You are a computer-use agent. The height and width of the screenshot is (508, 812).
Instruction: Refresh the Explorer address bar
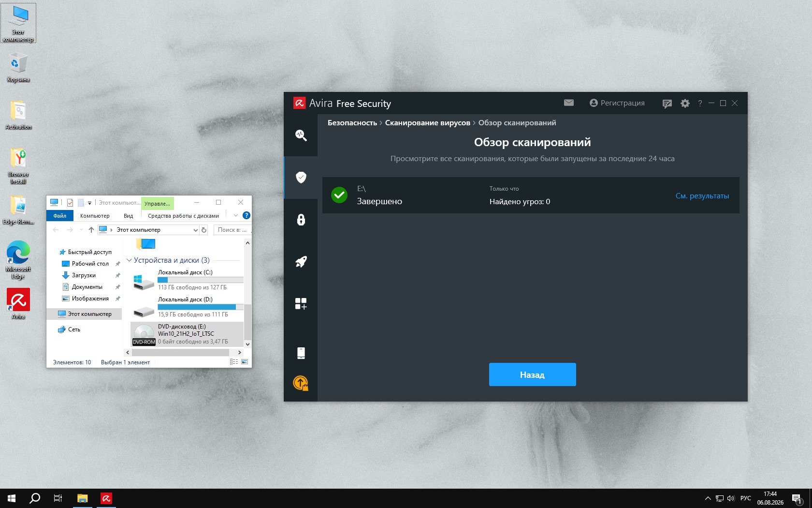coord(204,230)
